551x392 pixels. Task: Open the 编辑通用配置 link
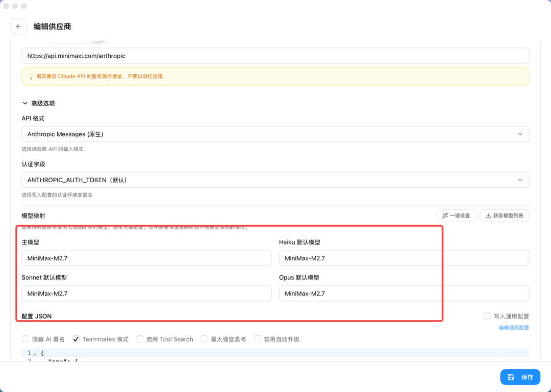tap(514, 328)
